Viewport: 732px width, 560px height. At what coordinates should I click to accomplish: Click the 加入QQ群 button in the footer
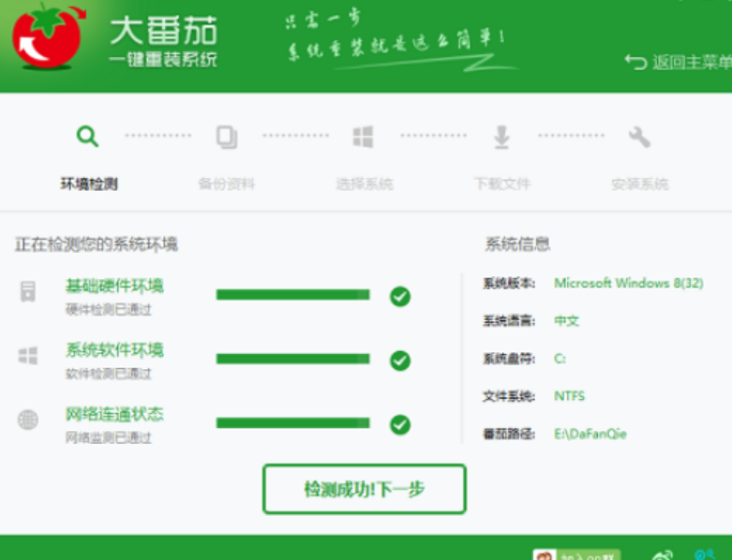(577, 554)
